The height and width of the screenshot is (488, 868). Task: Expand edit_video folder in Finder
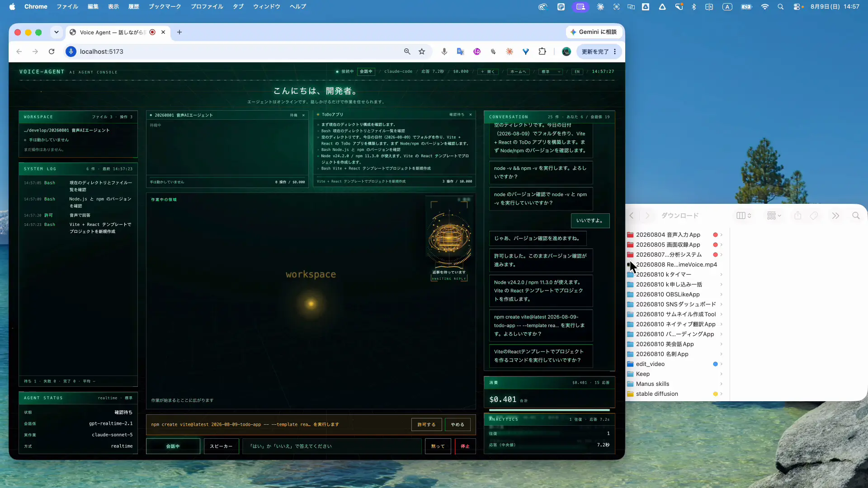pos(722,364)
